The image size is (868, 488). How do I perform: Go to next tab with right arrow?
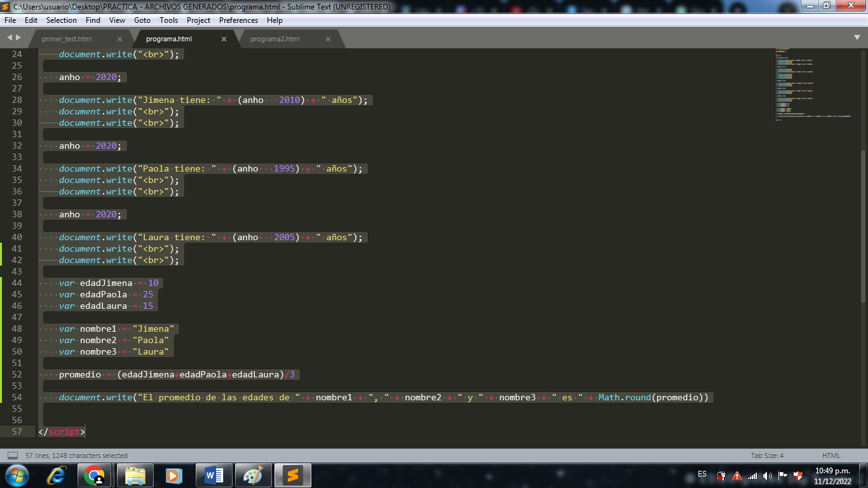point(18,38)
